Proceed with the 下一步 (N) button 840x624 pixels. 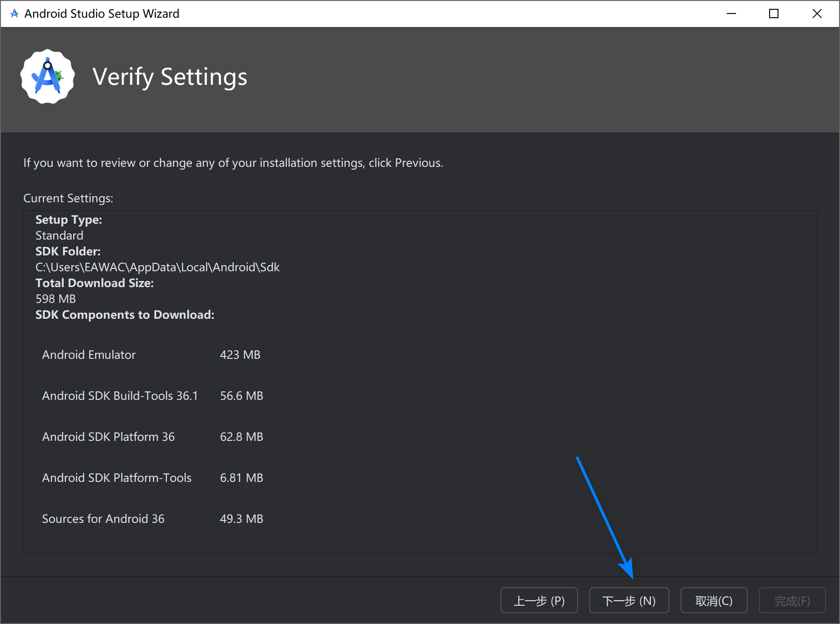(629, 601)
